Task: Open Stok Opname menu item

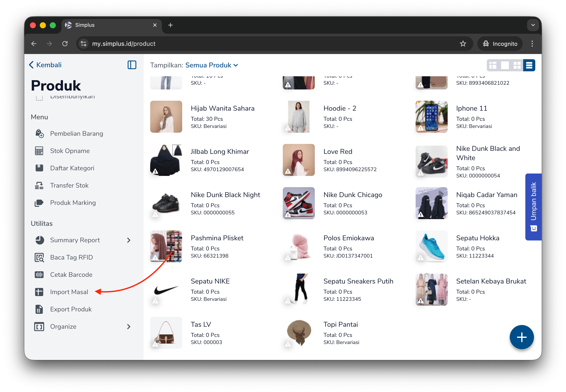Action: tap(70, 151)
